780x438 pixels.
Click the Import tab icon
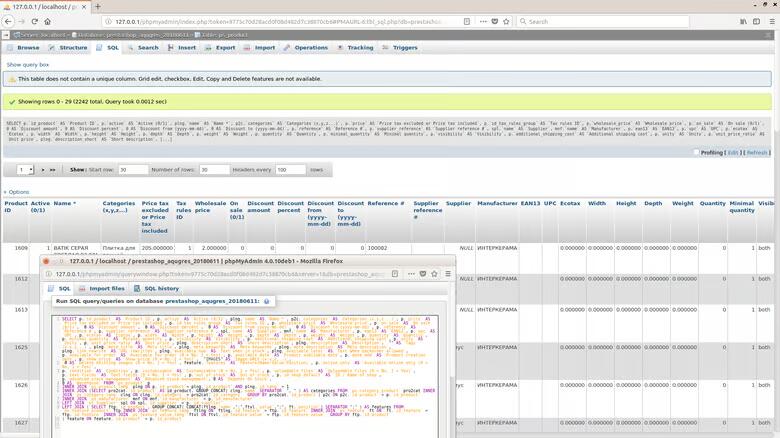click(x=247, y=47)
